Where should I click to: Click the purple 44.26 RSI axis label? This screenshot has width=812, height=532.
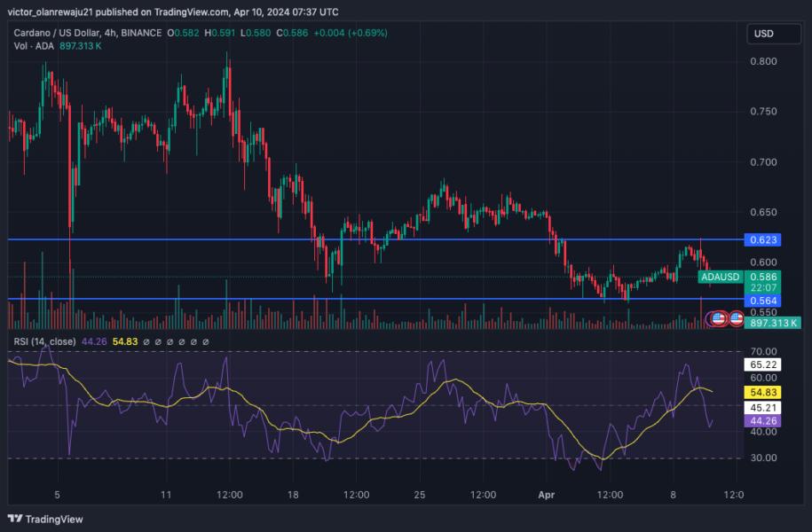tap(762, 421)
